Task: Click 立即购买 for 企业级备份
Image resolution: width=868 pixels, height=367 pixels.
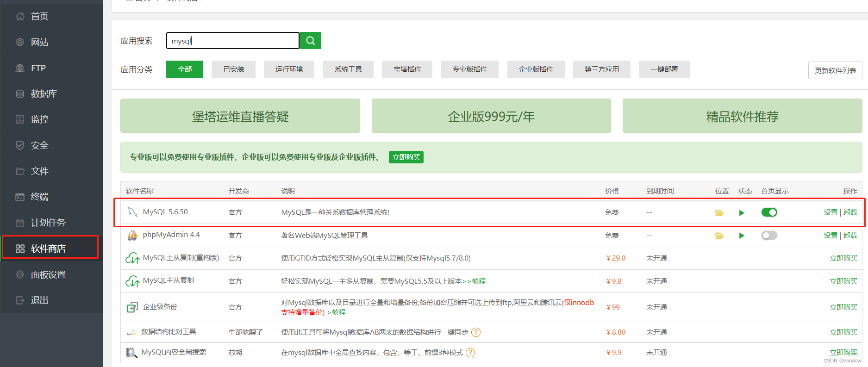Action: click(843, 307)
